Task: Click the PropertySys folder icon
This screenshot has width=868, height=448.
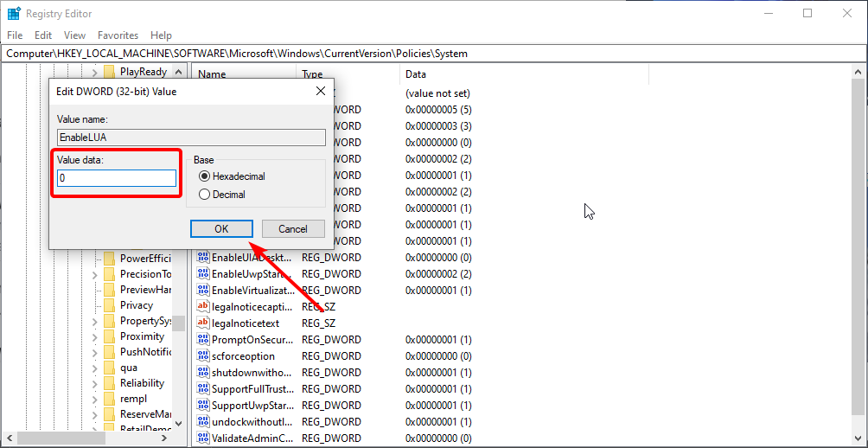Action: point(109,321)
